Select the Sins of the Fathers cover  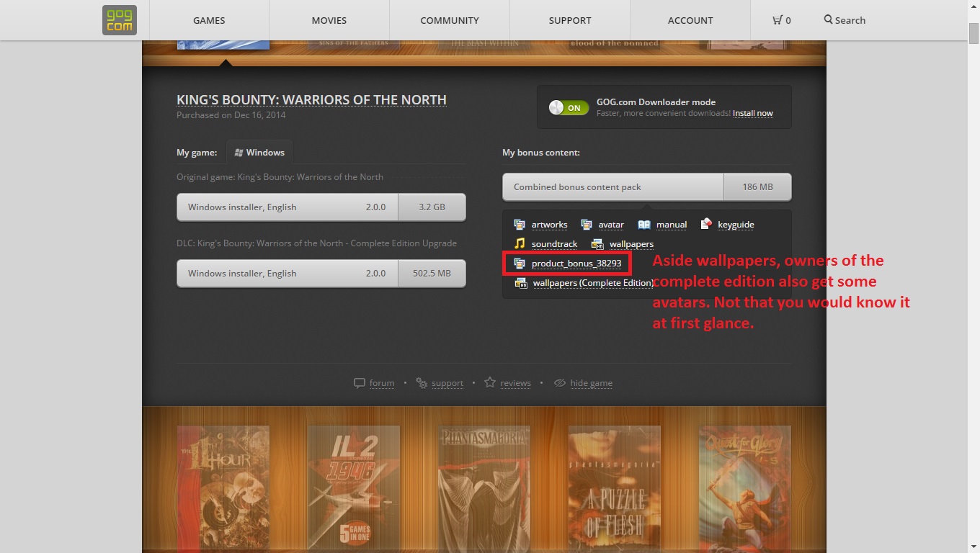tap(354, 45)
